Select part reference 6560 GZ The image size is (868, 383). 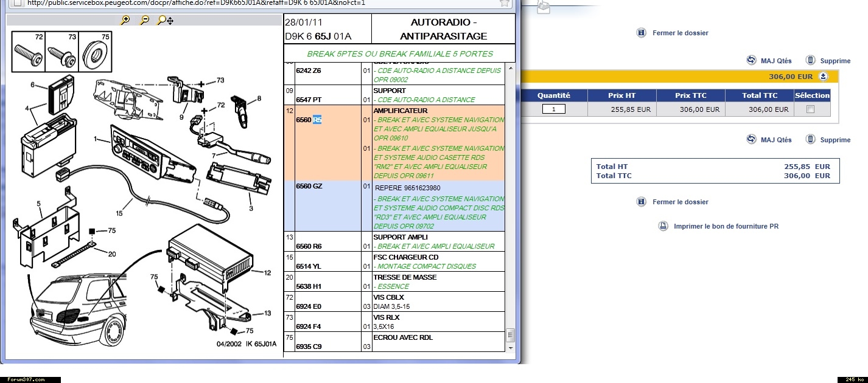tap(309, 186)
